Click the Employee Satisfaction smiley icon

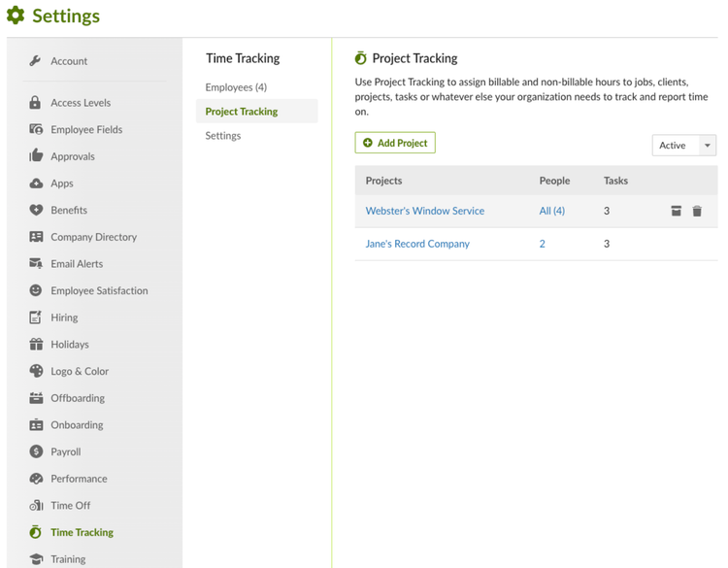tap(36, 290)
